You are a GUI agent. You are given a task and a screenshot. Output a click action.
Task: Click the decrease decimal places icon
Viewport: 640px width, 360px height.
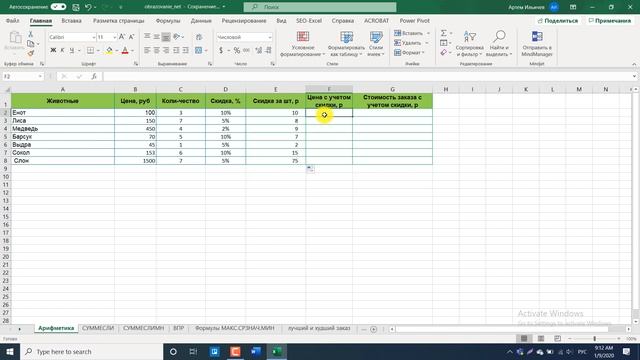point(268,50)
